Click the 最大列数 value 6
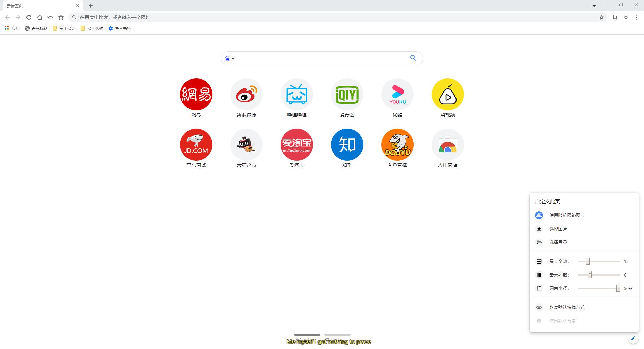Screen dimensions: 644x349 (625, 275)
